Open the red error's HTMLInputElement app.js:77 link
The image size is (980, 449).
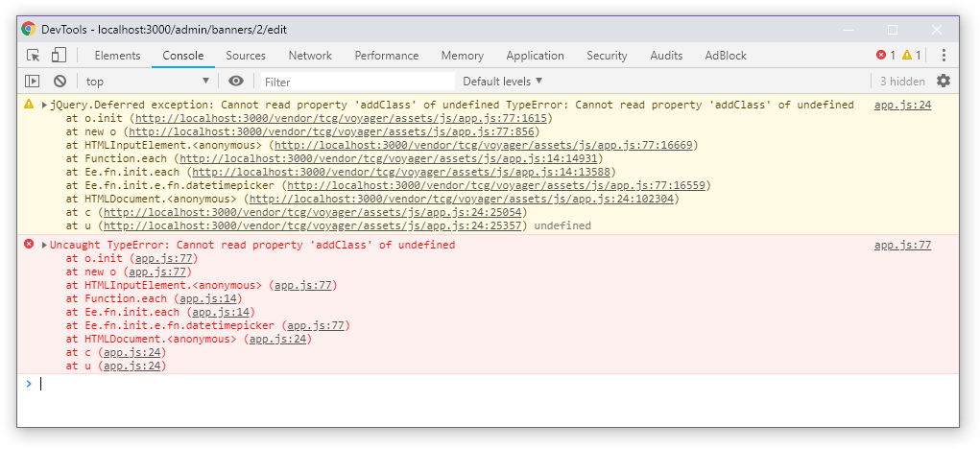pos(303,285)
